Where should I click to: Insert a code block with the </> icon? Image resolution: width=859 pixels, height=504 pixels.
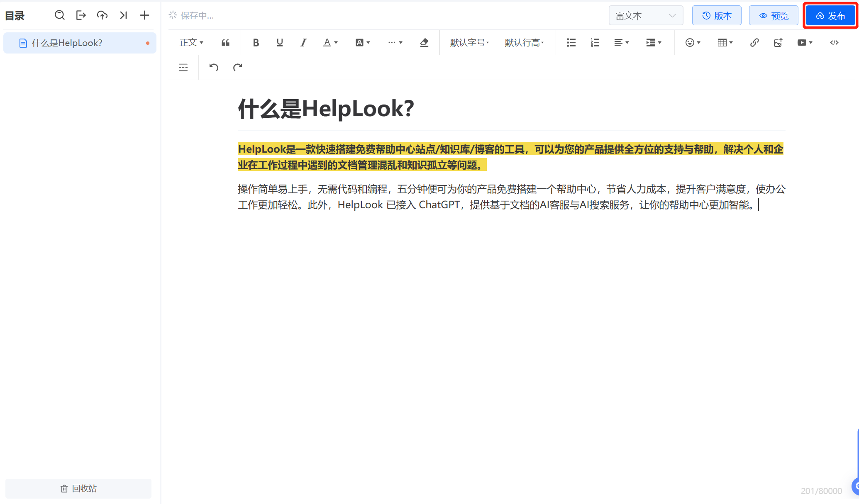(x=834, y=42)
